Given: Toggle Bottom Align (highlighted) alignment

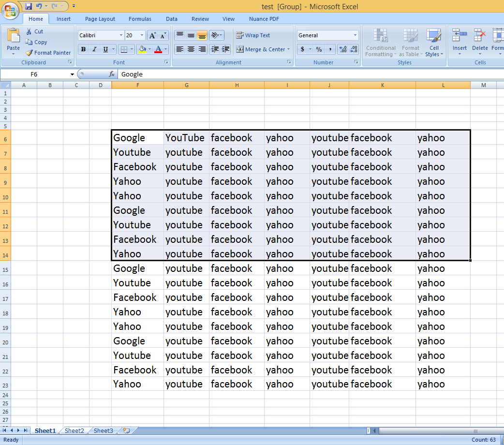Looking at the screenshot, I should coord(202,35).
